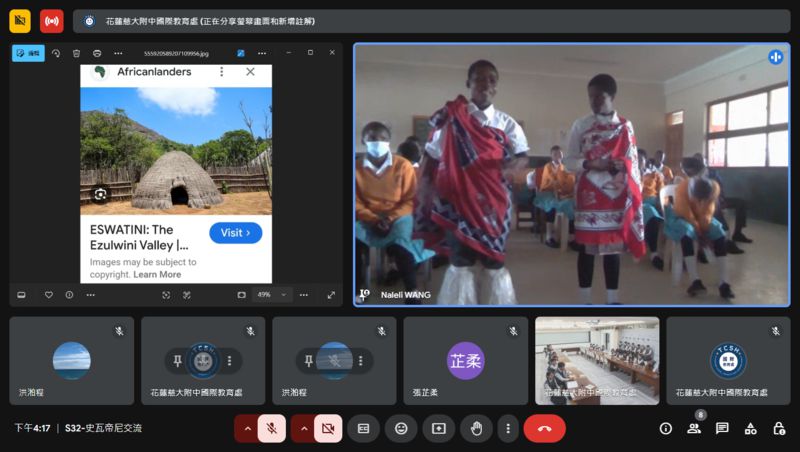Open the 49% zoom level dropdown
800x452 pixels.
click(x=272, y=295)
